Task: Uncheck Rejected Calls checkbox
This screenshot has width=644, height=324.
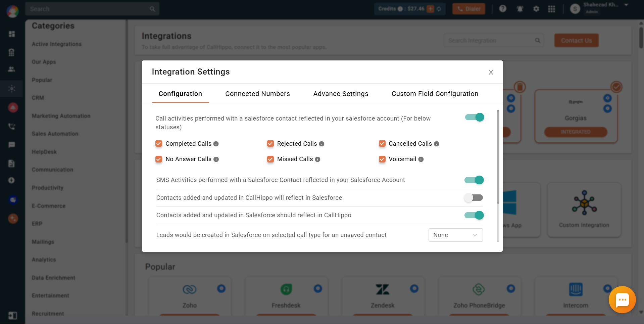Action: [x=270, y=144]
